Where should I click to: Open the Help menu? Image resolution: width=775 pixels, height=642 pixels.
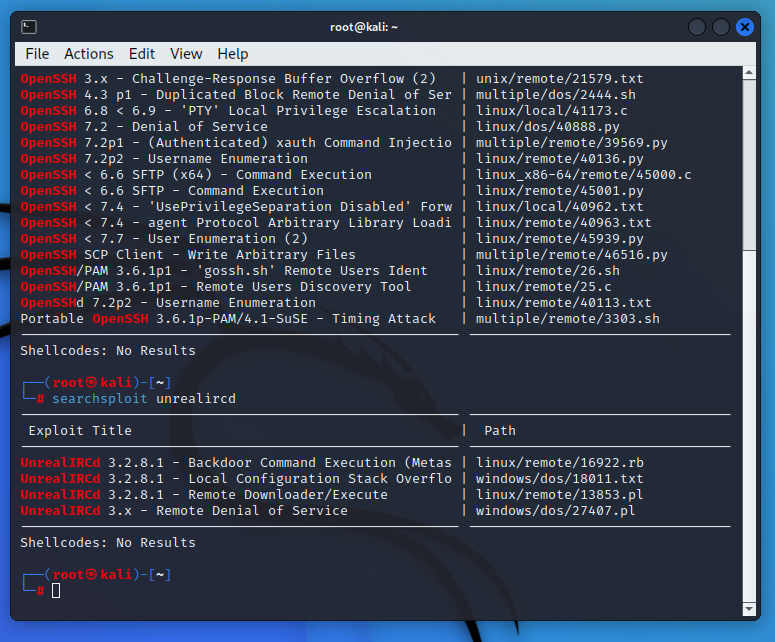pos(233,54)
